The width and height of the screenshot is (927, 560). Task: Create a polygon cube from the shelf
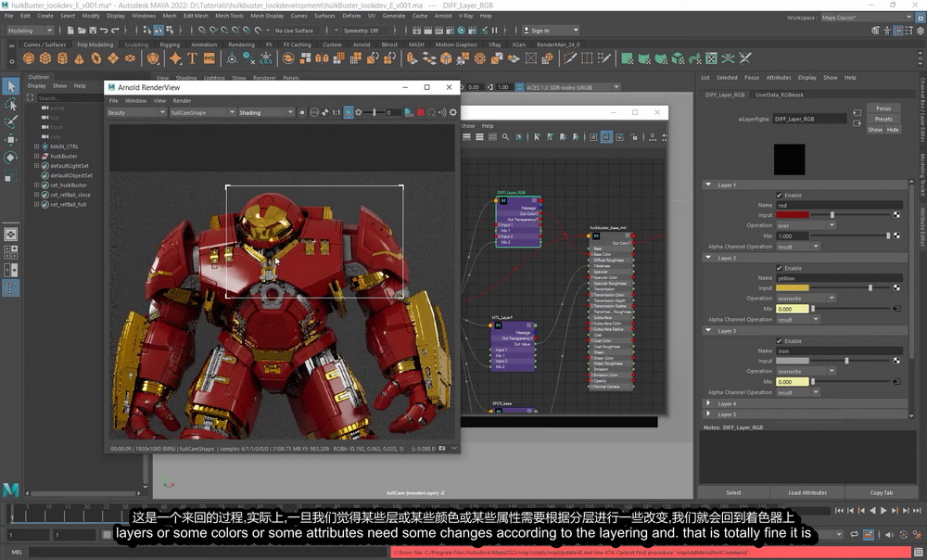(x=45, y=58)
